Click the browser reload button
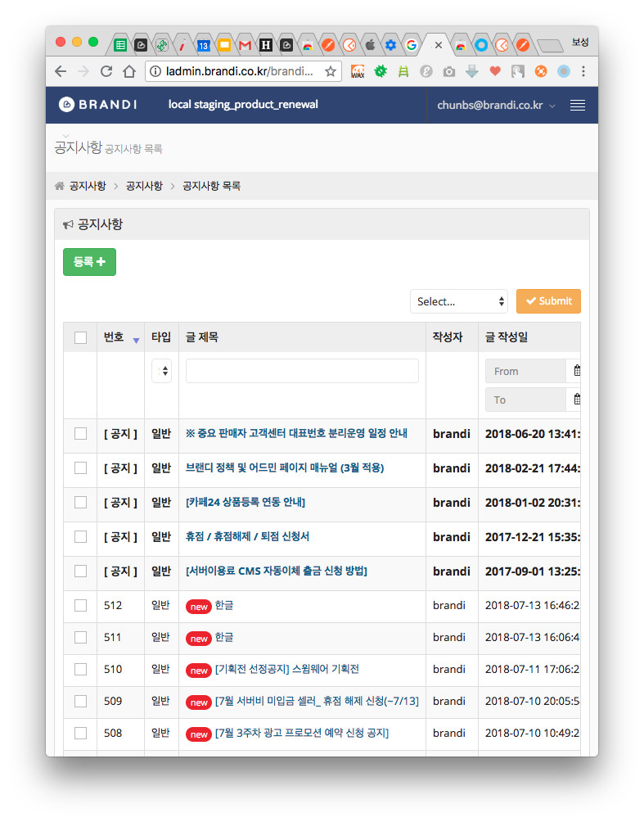 tap(106, 71)
